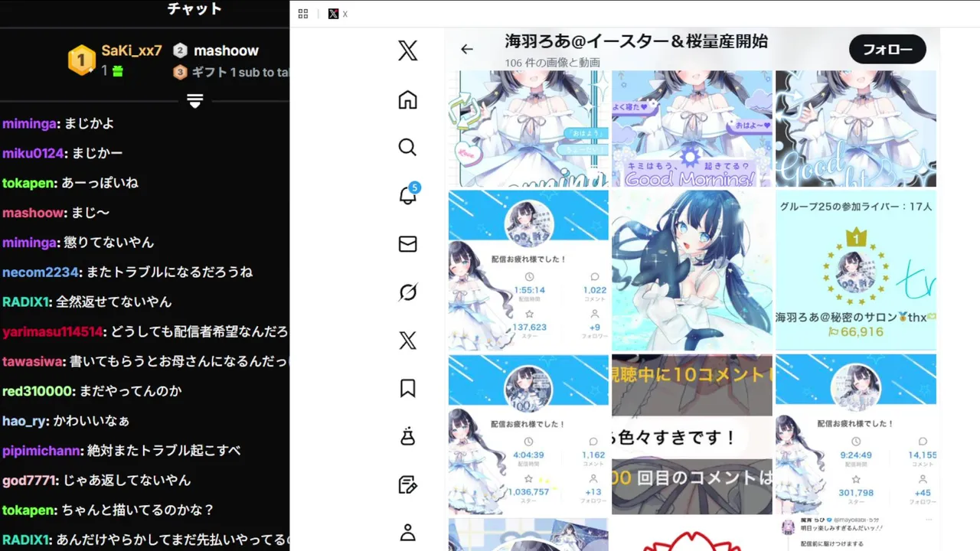Click username miku0124 in chat

pos(33,153)
